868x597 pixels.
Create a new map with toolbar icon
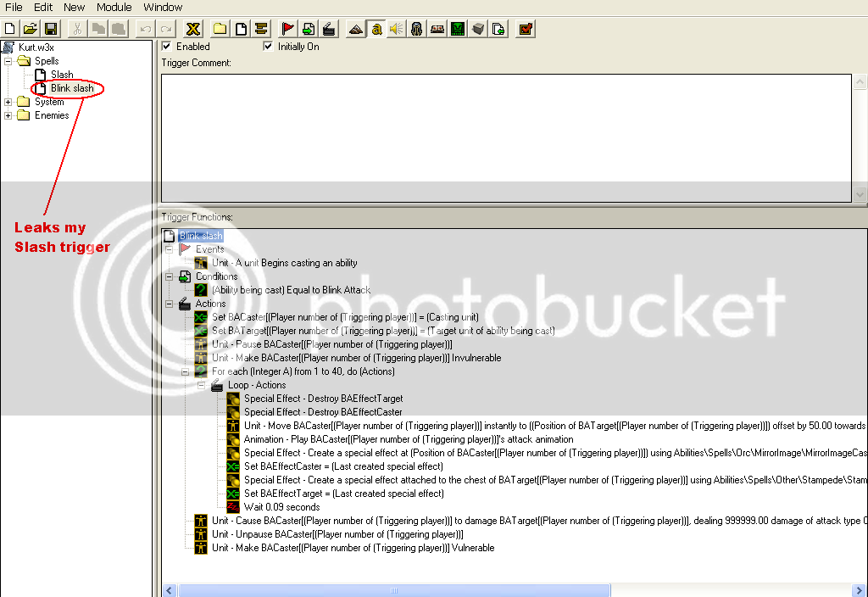pos(10,29)
